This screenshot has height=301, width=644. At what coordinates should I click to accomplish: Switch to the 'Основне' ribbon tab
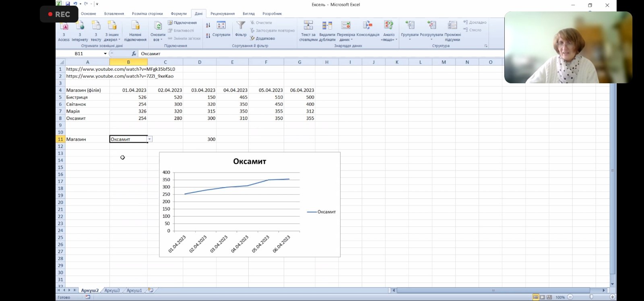[x=89, y=14]
